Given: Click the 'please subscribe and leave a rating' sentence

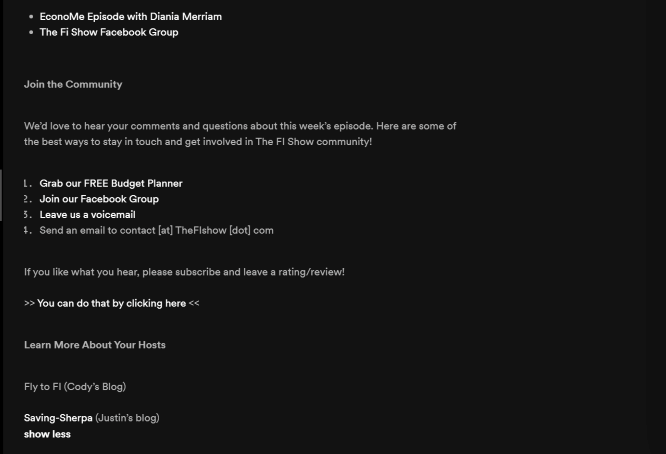Looking at the screenshot, I should pos(243,272).
